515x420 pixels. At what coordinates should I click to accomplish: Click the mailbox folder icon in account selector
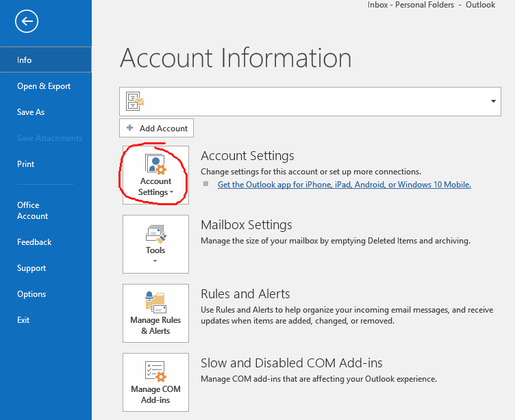pyautogui.click(x=135, y=101)
